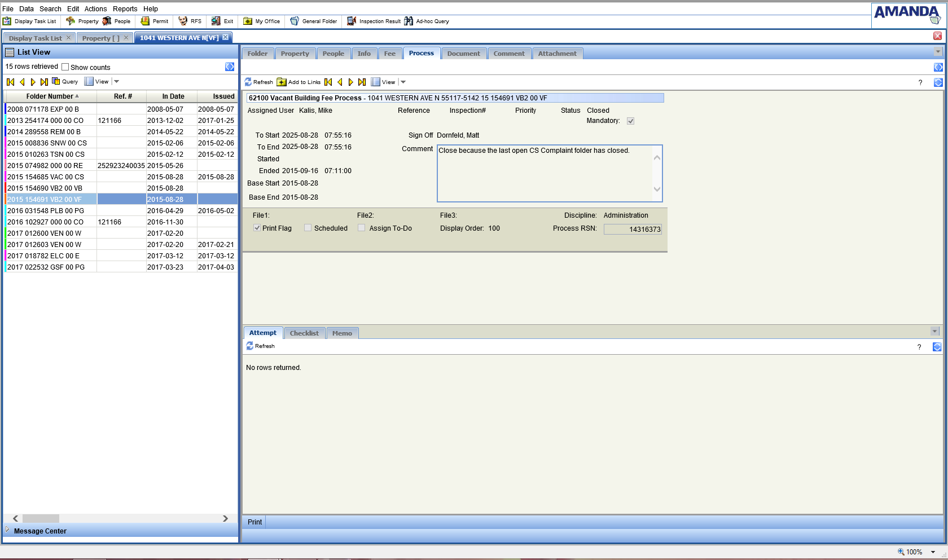Viewport: 948px width, 560px height.
Task: Click Add to Links icon
Action: (x=282, y=82)
